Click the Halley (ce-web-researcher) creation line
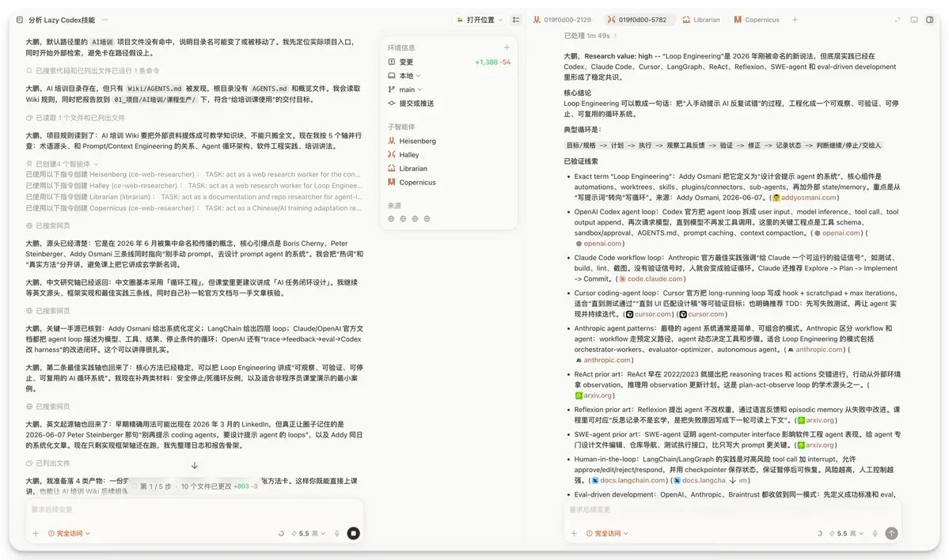949x560 pixels. coord(194,186)
